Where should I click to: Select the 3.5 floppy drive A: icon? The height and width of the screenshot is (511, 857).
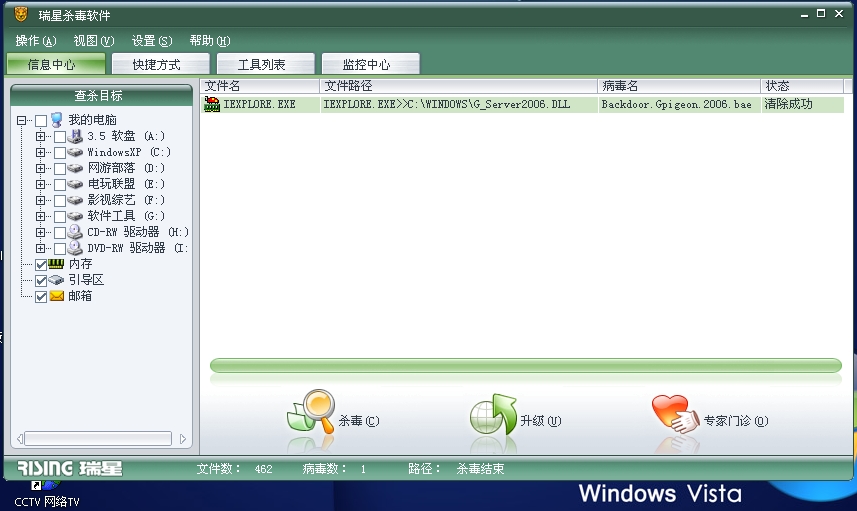coord(75,136)
